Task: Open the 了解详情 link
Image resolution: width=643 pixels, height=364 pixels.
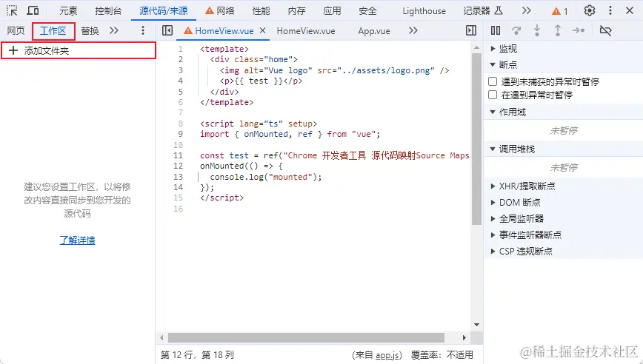Action: (77, 240)
